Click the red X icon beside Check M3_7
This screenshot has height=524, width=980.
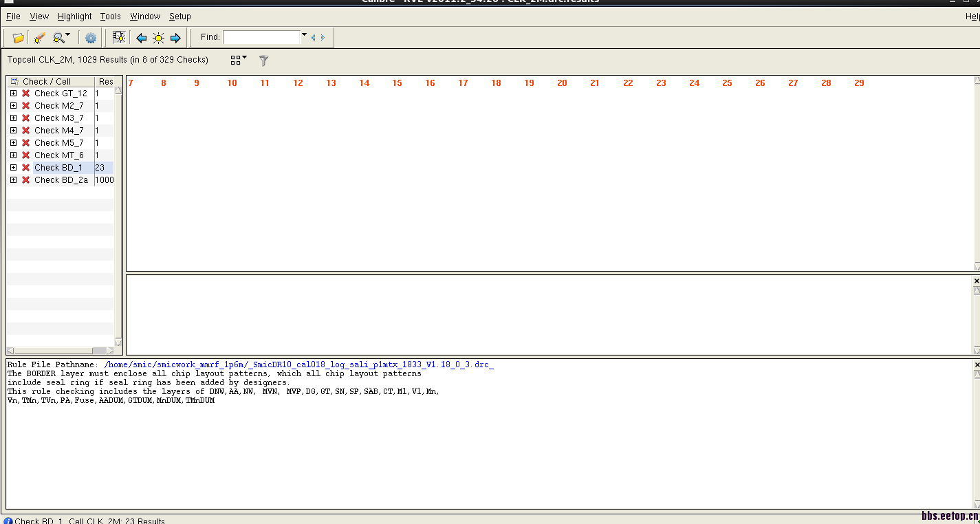pyautogui.click(x=25, y=118)
